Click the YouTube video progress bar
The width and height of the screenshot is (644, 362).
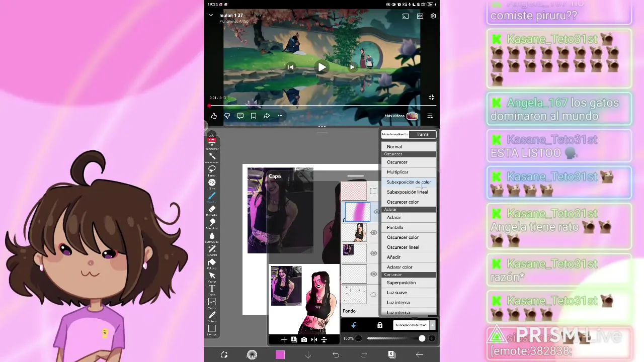coord(322,106)
